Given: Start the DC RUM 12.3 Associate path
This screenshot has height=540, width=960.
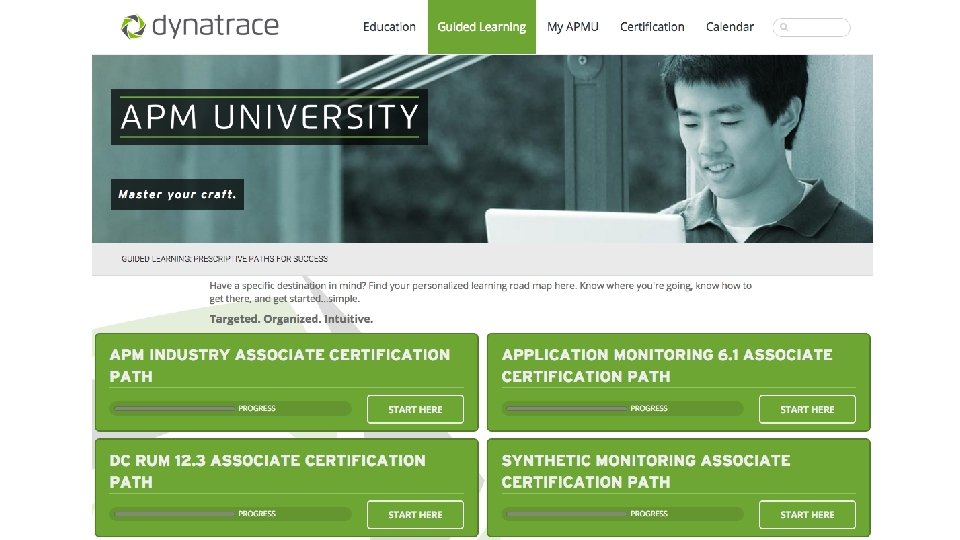Looking at the screenshot, I should click(x=415, y=514).
